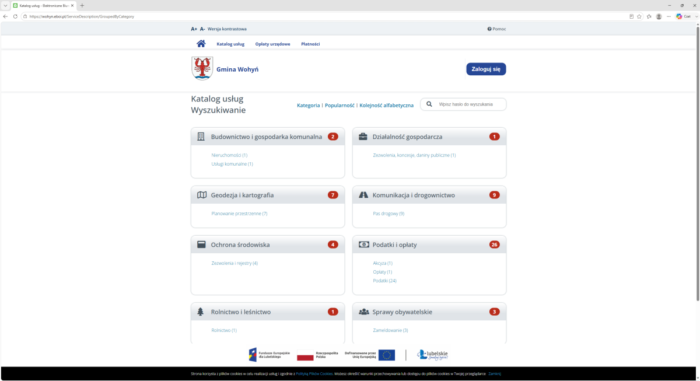
Task: Click the Sprawy obywatelskie people icon
Action: click(364, 312)
